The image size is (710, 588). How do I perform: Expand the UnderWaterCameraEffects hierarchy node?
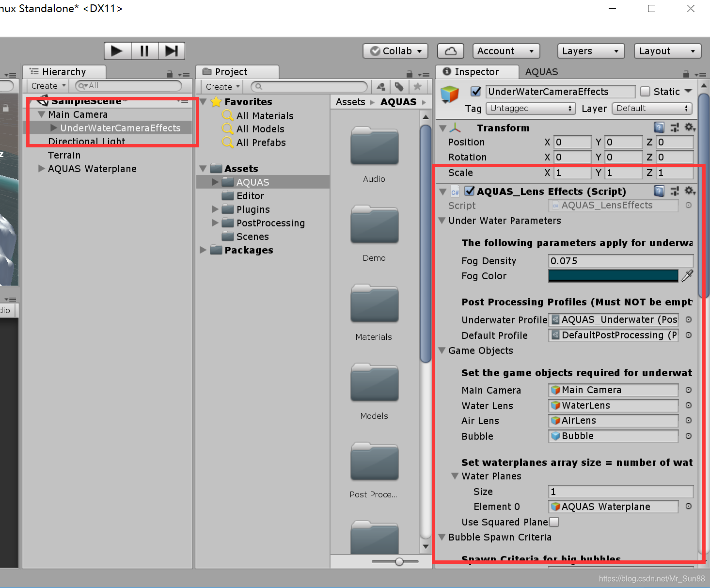tap(54, 128)
